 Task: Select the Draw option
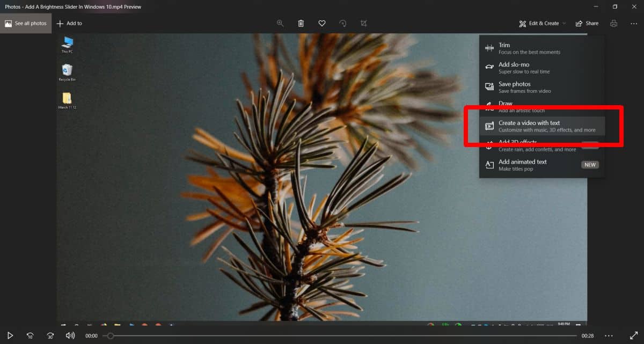542,106
